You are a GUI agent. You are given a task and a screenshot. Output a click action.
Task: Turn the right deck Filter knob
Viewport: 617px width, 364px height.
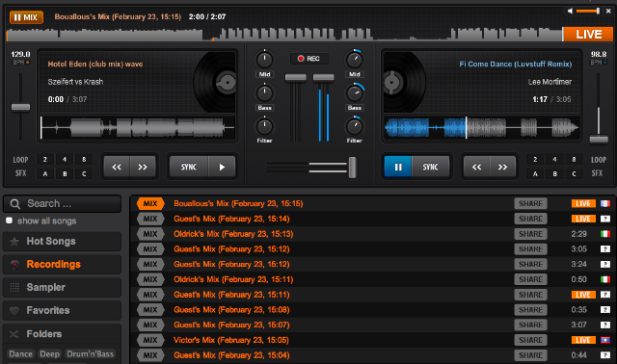[355, 126]
